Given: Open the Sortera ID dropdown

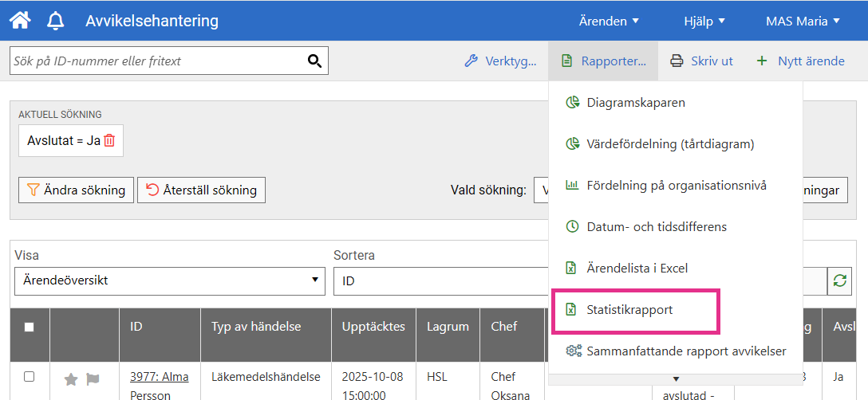Looking at the screenshot, I should click(x=441, y=280).
